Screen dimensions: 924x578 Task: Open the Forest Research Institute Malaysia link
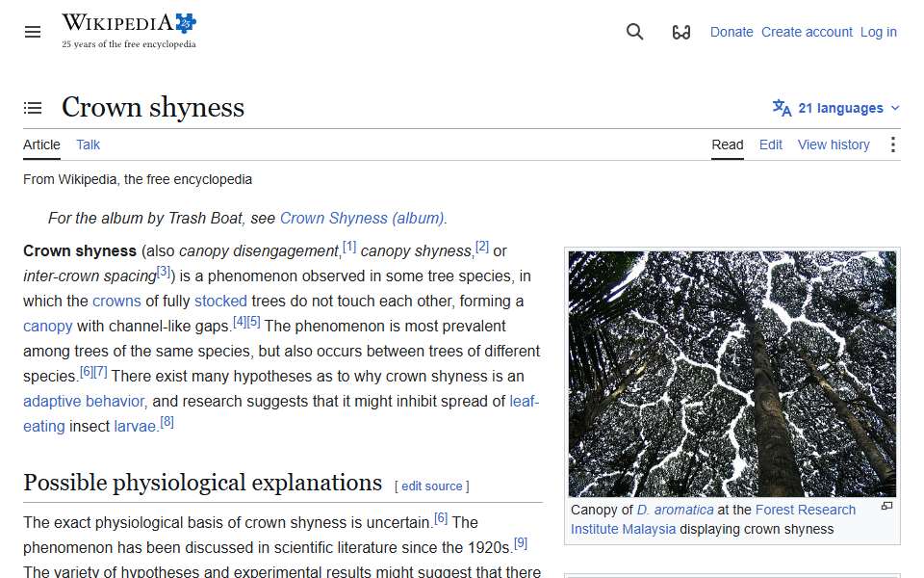click(805, 510)
